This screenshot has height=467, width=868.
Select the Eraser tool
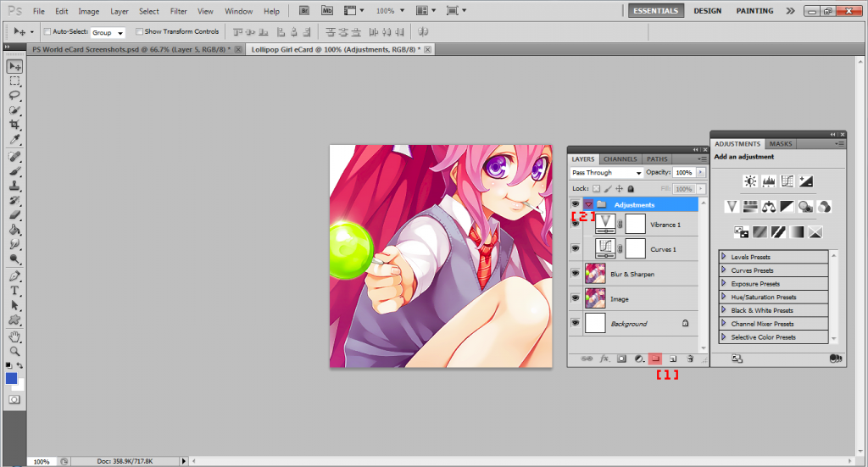coord(15,214)
